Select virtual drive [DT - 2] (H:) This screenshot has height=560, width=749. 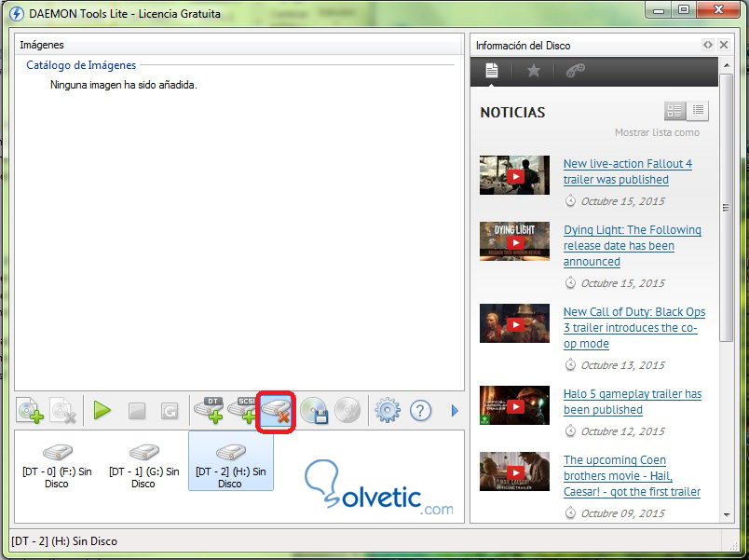pos(231,461)
